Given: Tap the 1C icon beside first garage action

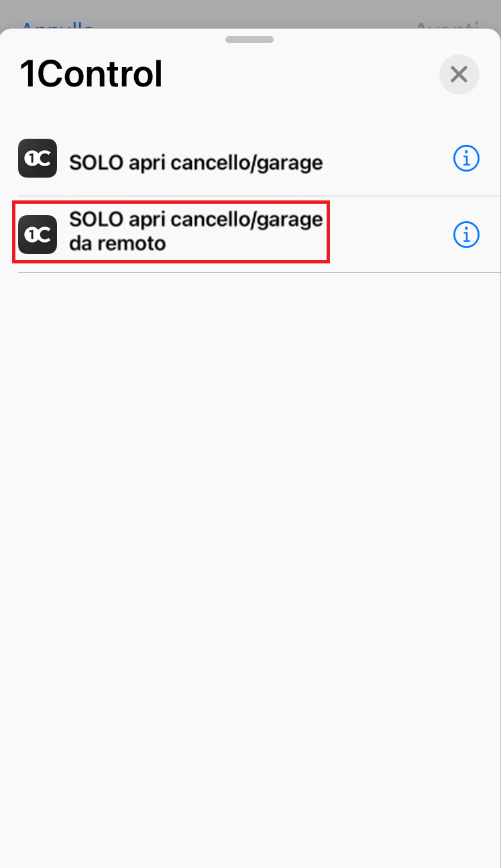Looking at the screenshot, I should (x=38, y=158).
